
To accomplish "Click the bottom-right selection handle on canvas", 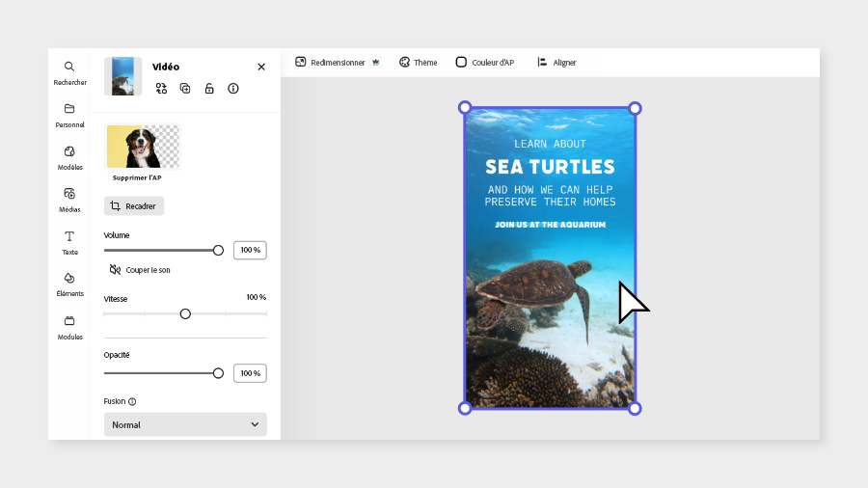I will 635,408.
